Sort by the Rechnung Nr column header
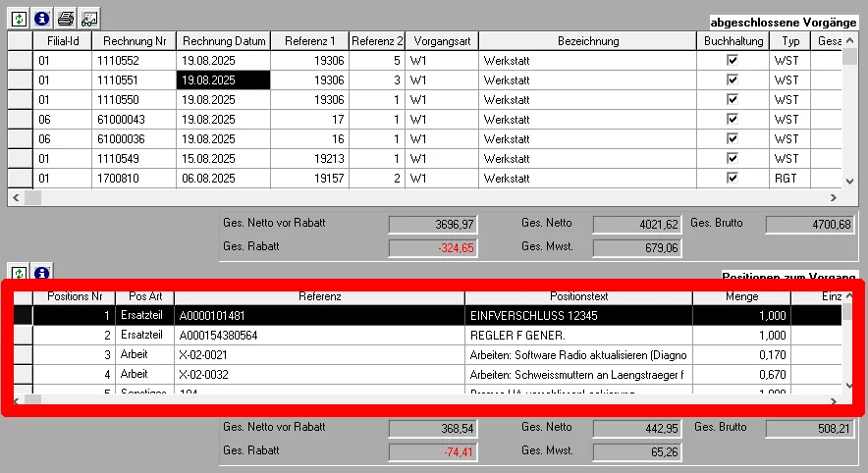This screenshot has height=473, width=868. pos(134,41)
